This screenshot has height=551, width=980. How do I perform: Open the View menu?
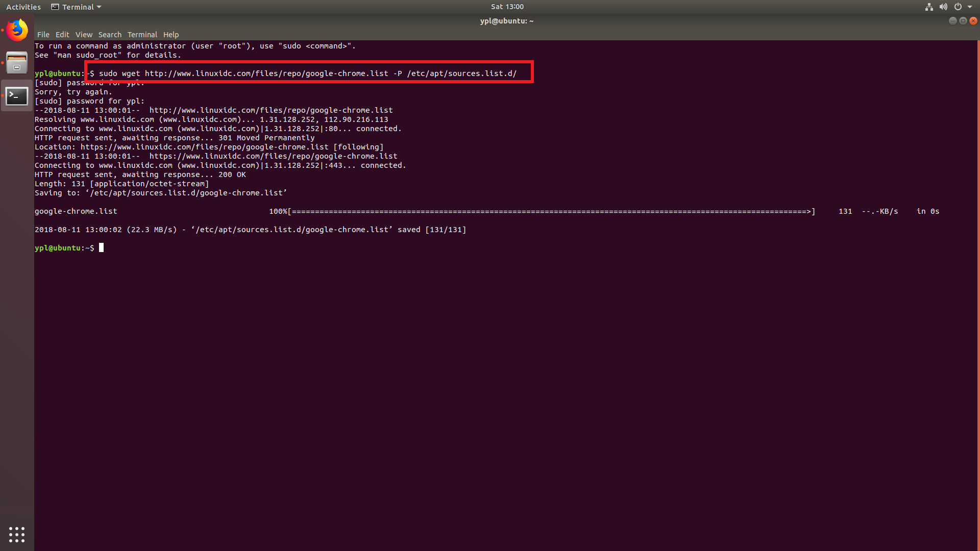coord(84,35)
